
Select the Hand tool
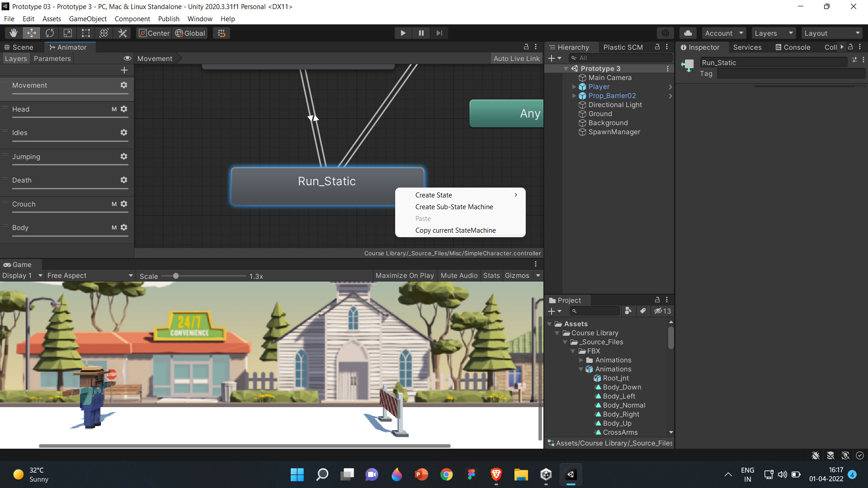click(x=13, y=33)
